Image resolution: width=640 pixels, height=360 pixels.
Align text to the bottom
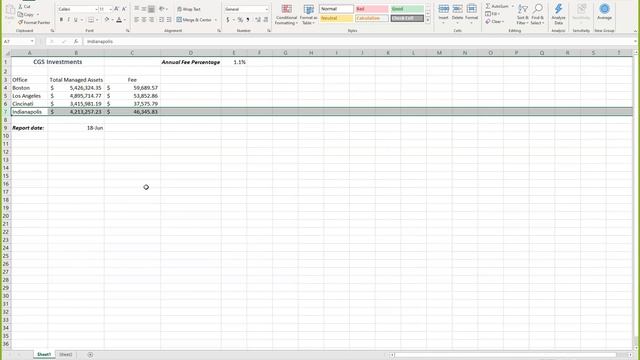click(x=151, y=9)
